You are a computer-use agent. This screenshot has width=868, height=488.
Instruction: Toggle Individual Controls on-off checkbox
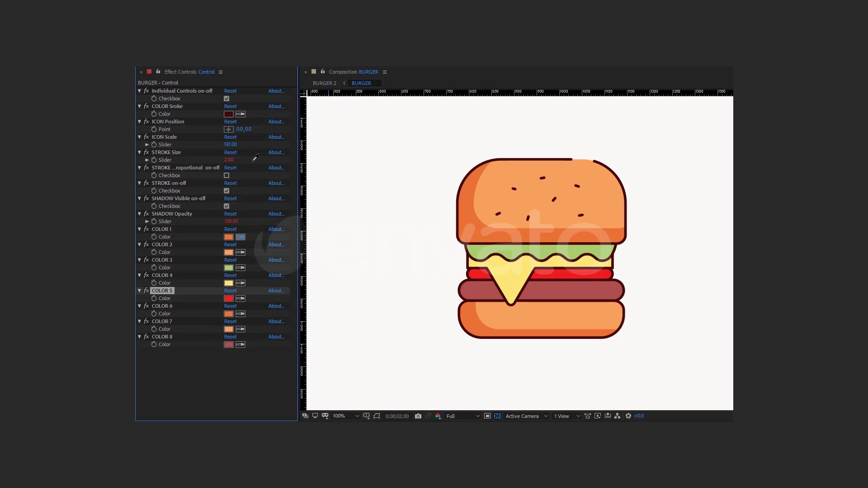(226, 99)
